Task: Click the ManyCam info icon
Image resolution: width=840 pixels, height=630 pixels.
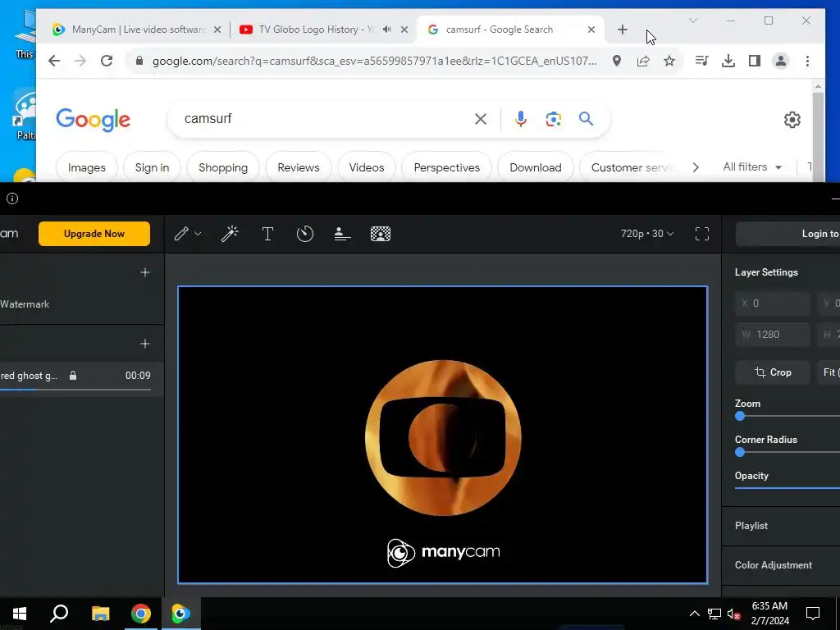Action: 12,199
